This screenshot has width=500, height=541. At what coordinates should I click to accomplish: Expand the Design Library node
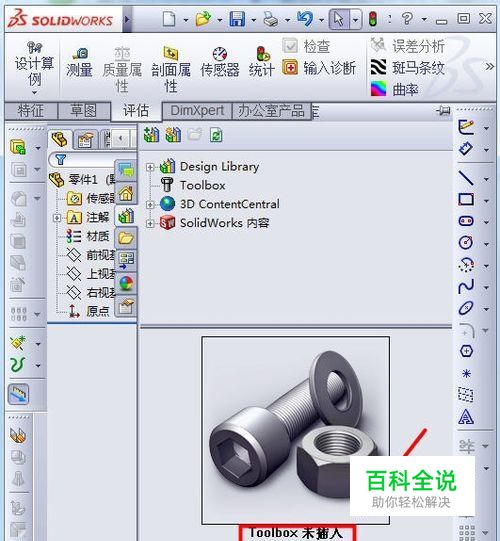(x=150, y=167)
